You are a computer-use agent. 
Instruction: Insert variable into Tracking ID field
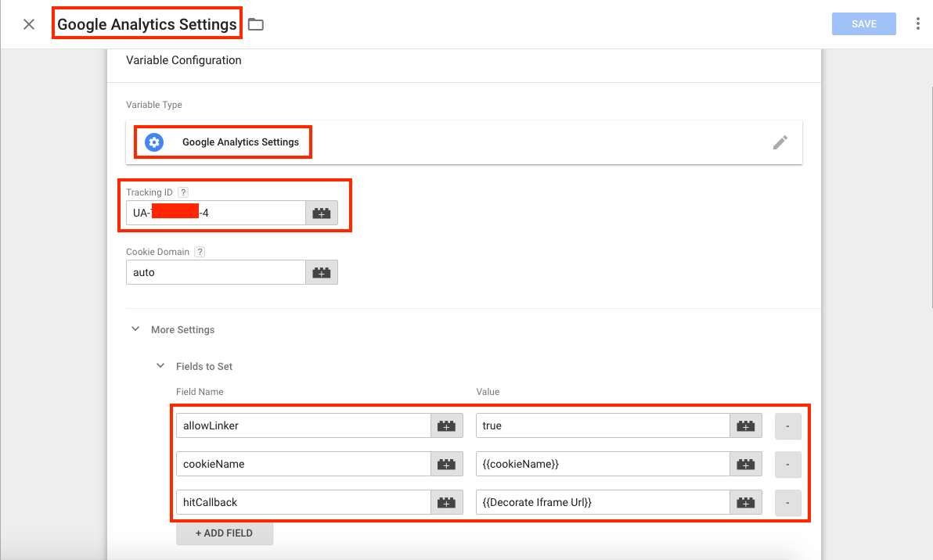322,213
